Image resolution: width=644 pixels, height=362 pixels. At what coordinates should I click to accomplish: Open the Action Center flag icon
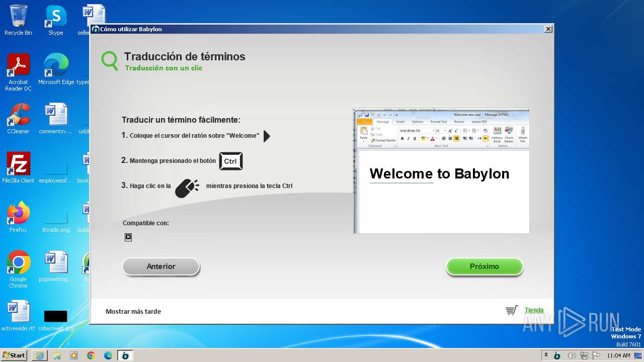[596, 355]
